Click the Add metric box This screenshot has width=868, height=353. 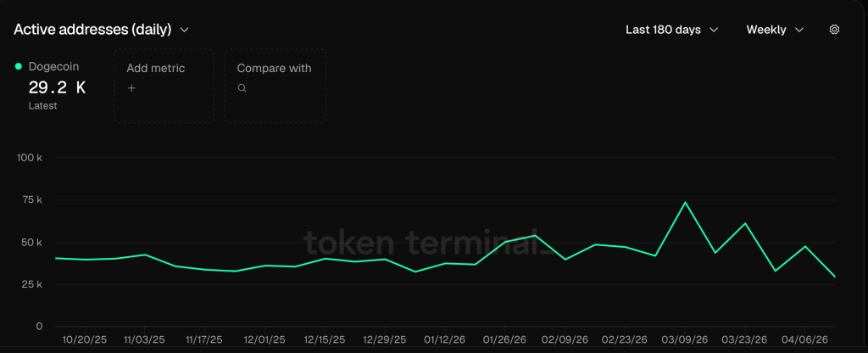[164, 87]
